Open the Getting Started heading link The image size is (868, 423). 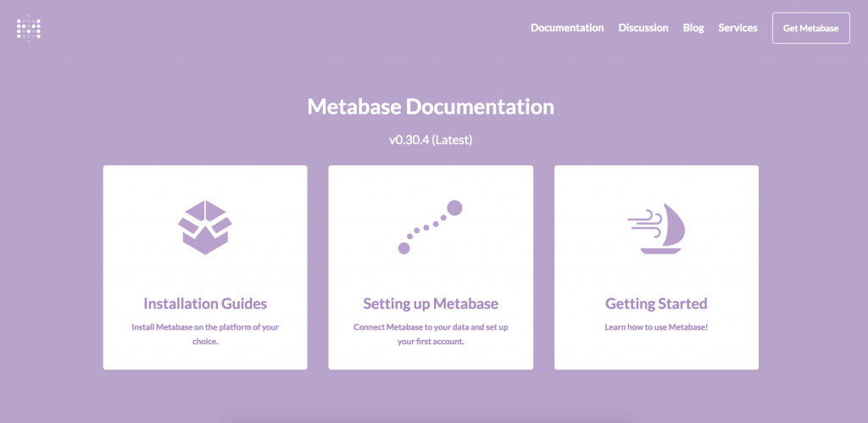coord(657,303)
